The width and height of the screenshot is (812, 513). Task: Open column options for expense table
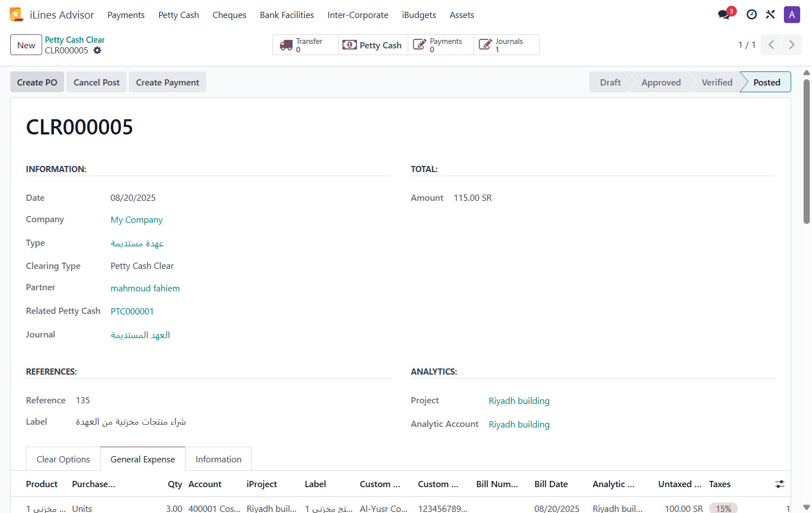point(779,484)
